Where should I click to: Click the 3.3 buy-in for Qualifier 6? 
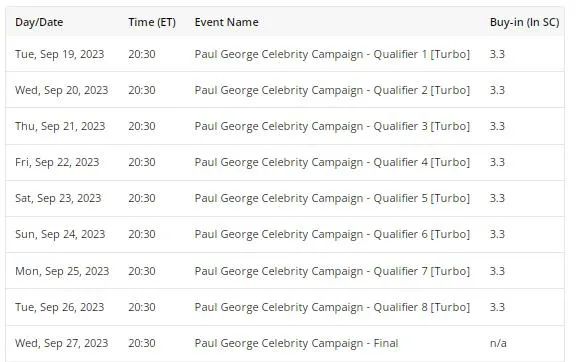497,234
